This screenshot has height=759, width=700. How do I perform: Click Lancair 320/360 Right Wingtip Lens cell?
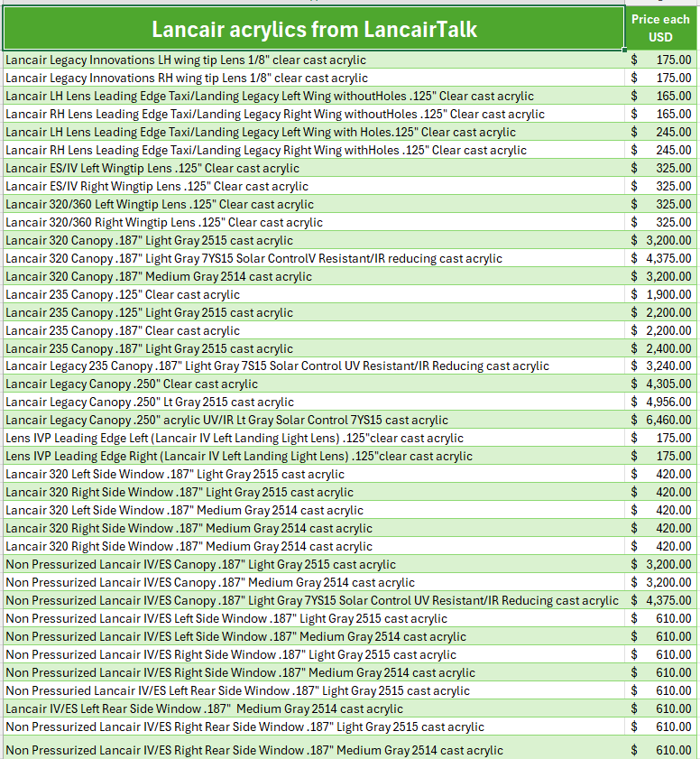[164, 223]
